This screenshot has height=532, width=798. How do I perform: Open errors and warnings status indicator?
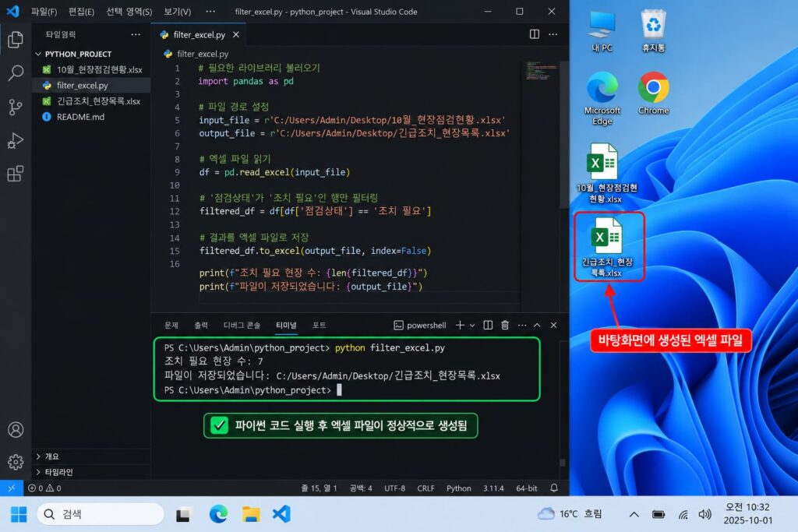[44, 488]
